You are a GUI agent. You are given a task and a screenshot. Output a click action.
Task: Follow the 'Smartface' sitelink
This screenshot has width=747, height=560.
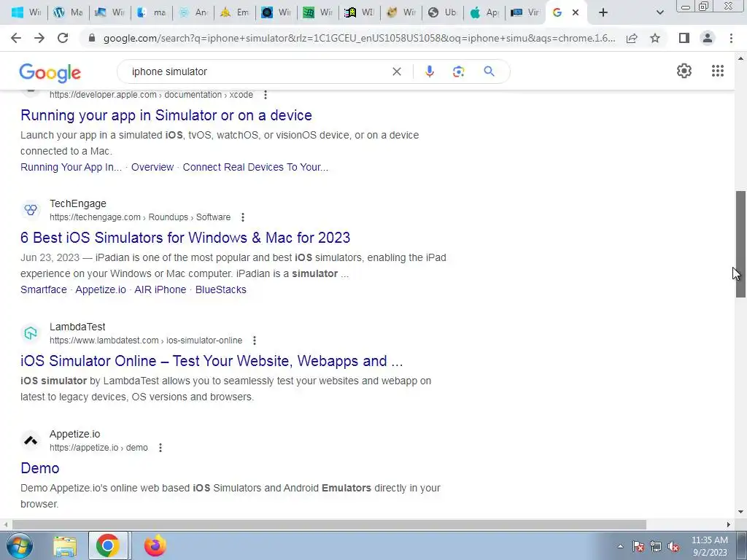[x=43, y=289]
